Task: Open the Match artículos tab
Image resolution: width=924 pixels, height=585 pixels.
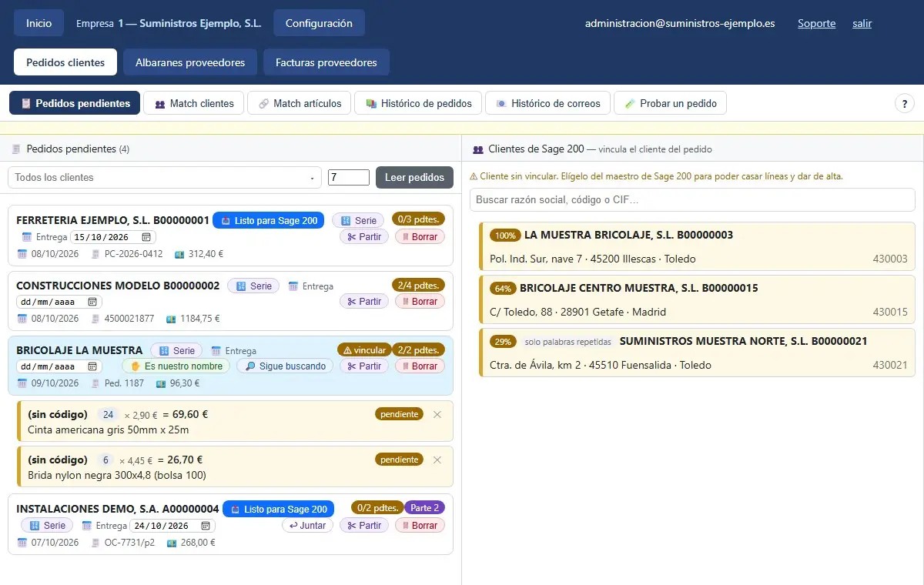Action: pyautogui.click(x=300, y=103)
